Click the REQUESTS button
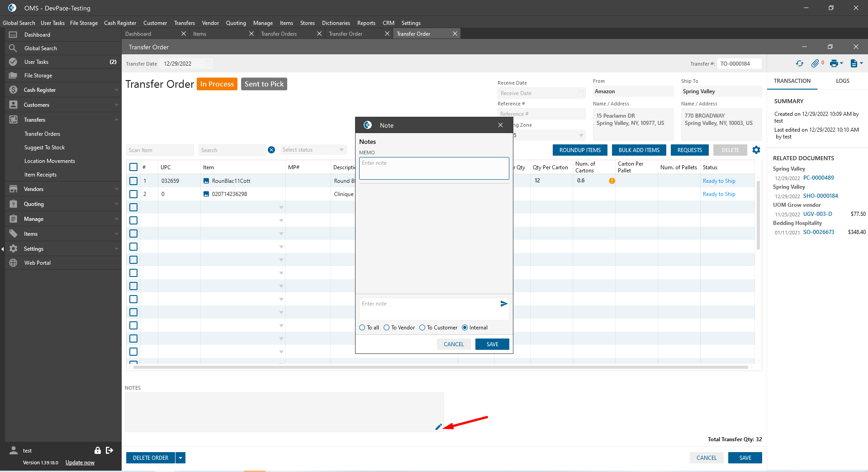868x472 pixels. pyautogui.click(x=690, y=150)
